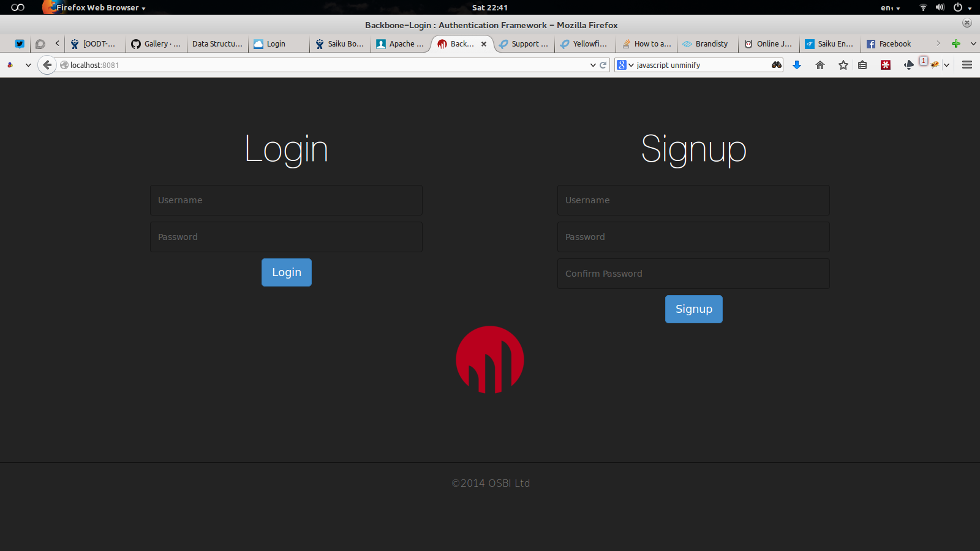This screenshot has height=551, width=980.
Task: Open the list all tabs dropdown
Action: pyautogui.click(x=973, y=43)
